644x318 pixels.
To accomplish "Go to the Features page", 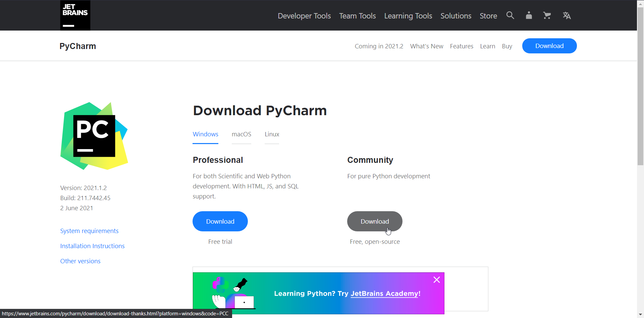I will click(462, 46).
